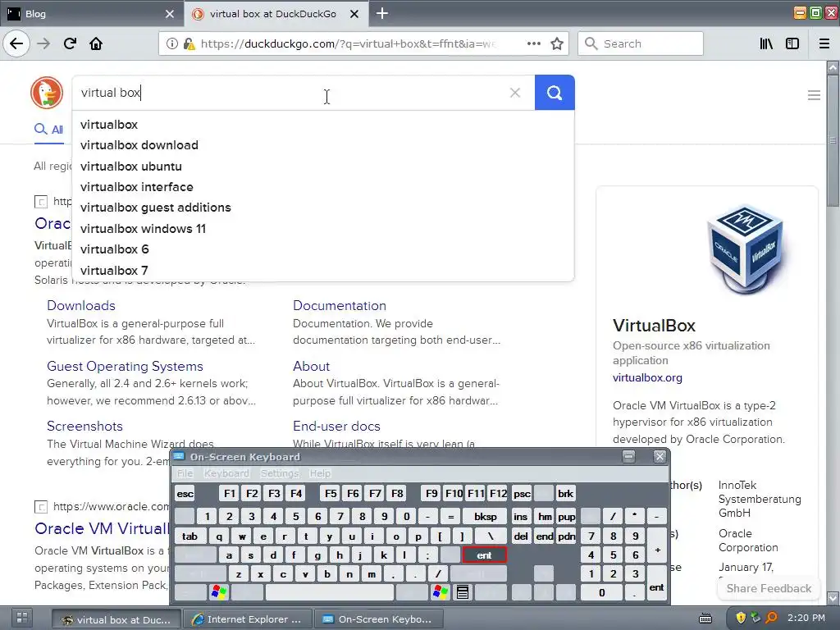Screen dimensions: 840x630
Task: Toggle the sidebar icon in browser toolbar
Action: pos(792,43)
